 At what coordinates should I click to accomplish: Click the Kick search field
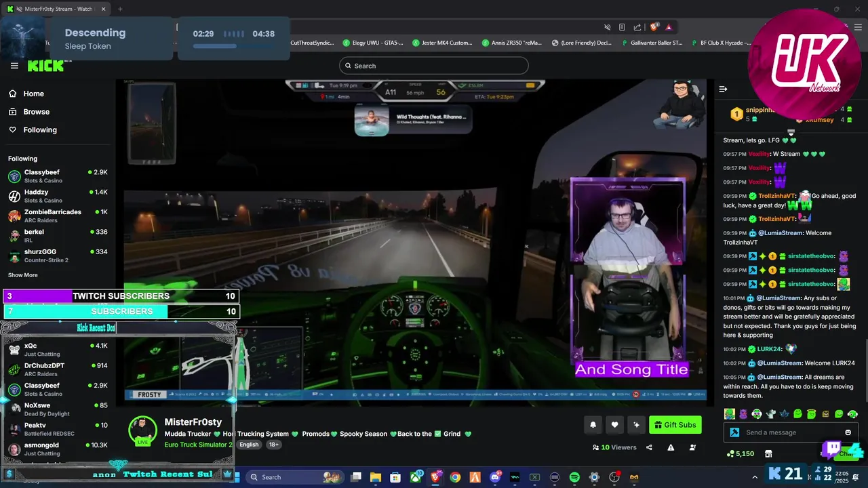(x=434, y=66)
